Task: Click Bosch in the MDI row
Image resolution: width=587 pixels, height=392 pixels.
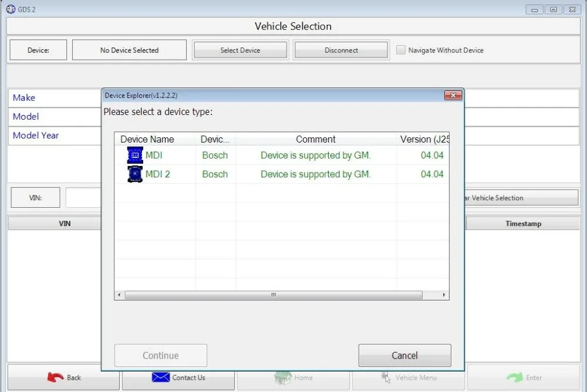Action: click(x=215, y=155)
